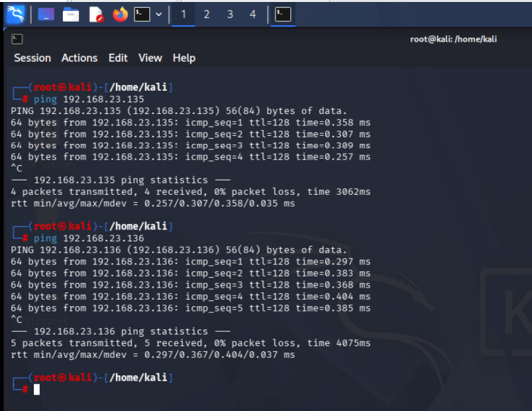
Task: Switch to workspace 4
Action: (253, 15)
